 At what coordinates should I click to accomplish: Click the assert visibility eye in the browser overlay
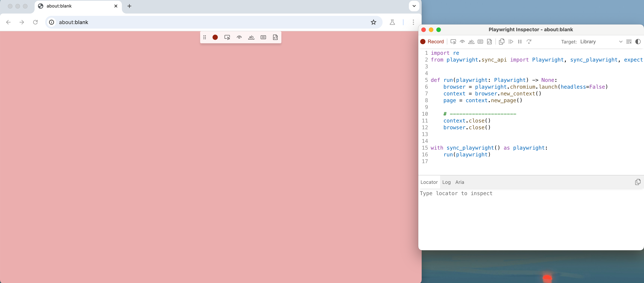point(239,37)
